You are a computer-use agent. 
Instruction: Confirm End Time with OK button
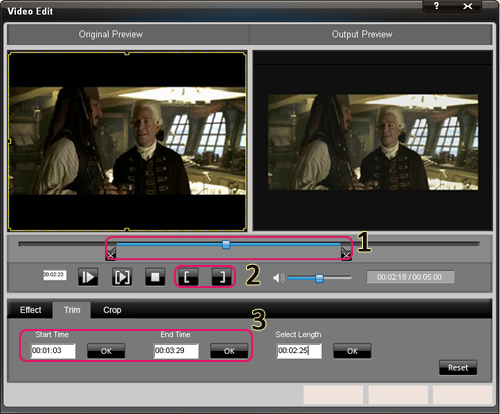coord(229,351)
